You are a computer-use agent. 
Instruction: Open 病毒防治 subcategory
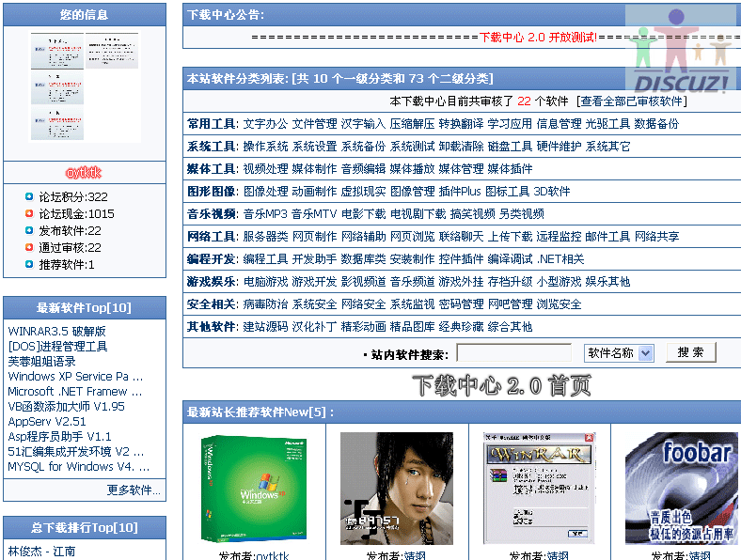(x=265, y=304)
